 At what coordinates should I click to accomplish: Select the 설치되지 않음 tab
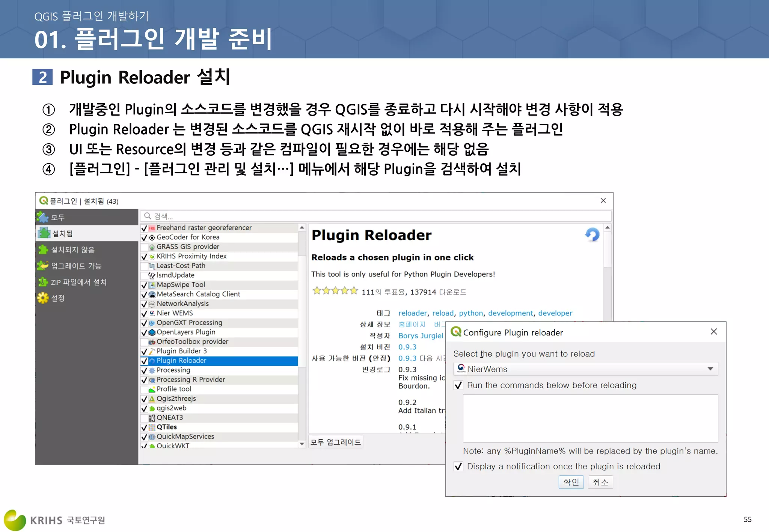[x=87, y=249]
